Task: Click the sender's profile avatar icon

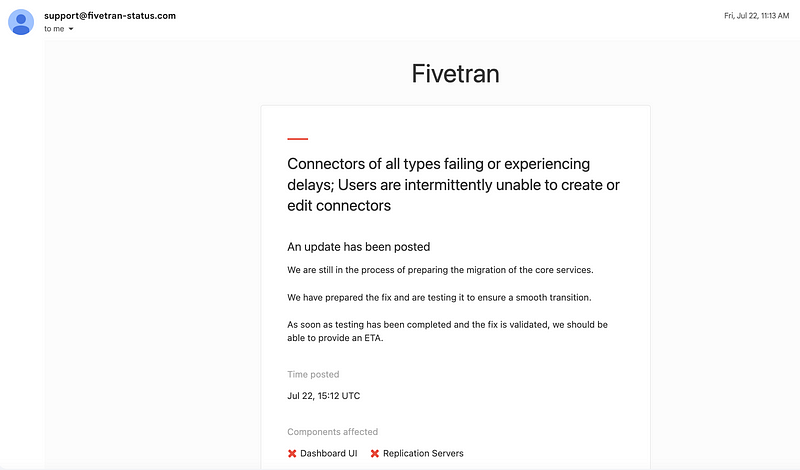Action: tap(20, 21)
